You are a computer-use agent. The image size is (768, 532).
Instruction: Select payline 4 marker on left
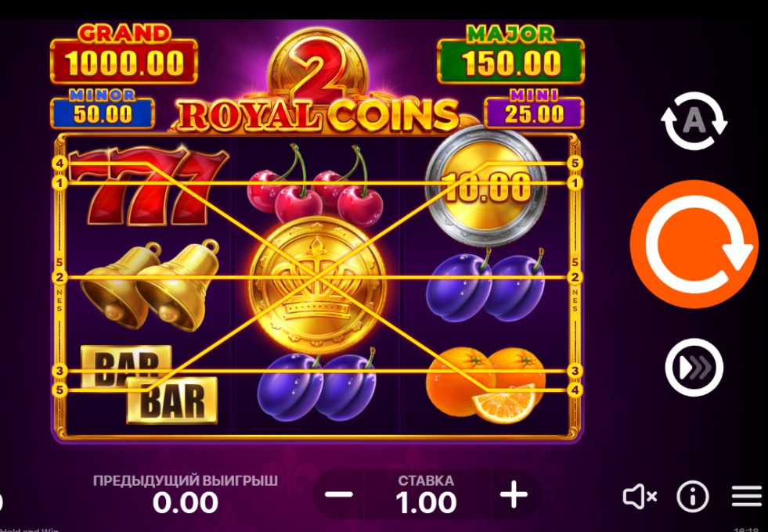click(59, 164)
